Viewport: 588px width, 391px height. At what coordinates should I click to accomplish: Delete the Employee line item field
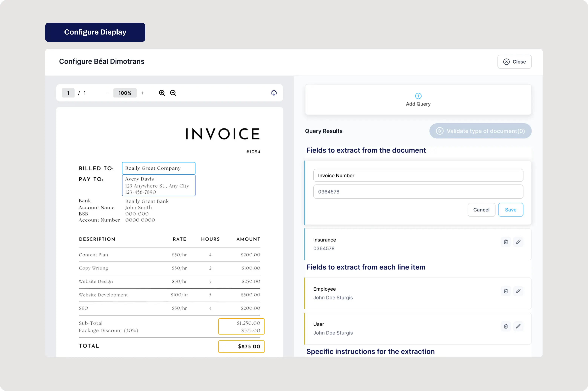[x=505, y=291]
